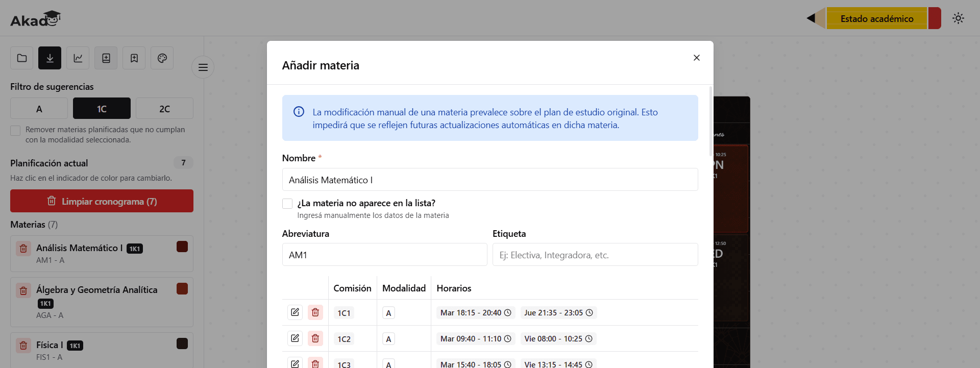
Task: Open the line chart statistics icon
Action: coord(78,58)
